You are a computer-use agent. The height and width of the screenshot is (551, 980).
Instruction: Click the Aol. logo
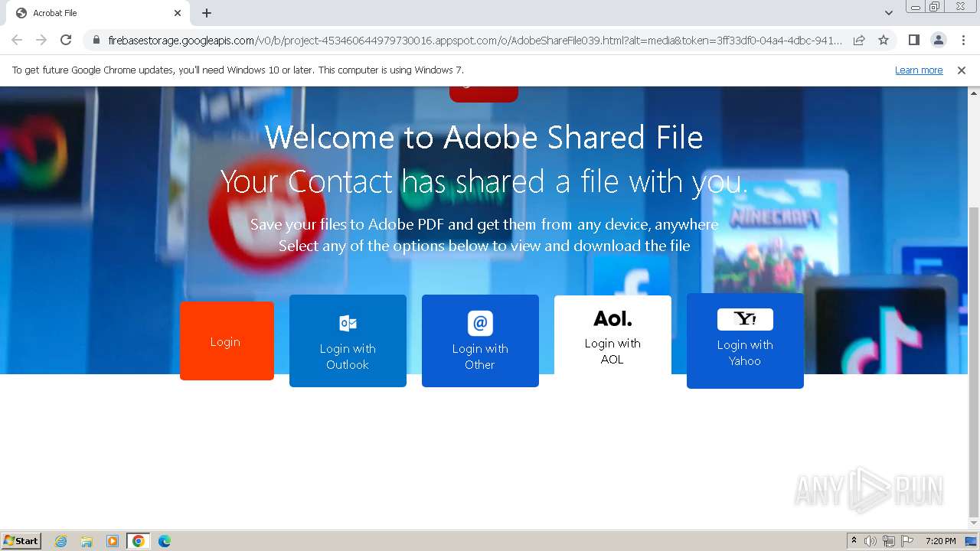612,318
